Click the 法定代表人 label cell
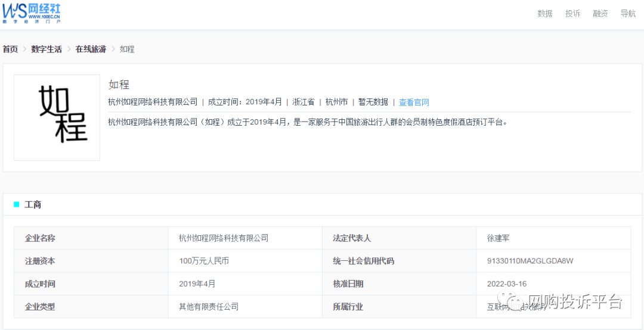 [x=399, y=238]
